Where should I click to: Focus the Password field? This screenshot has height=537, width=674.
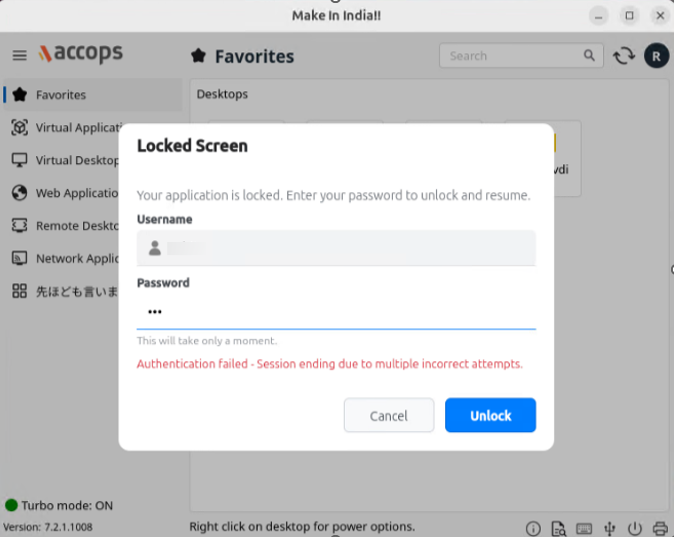pyautogui.click(x=336, y=312)
